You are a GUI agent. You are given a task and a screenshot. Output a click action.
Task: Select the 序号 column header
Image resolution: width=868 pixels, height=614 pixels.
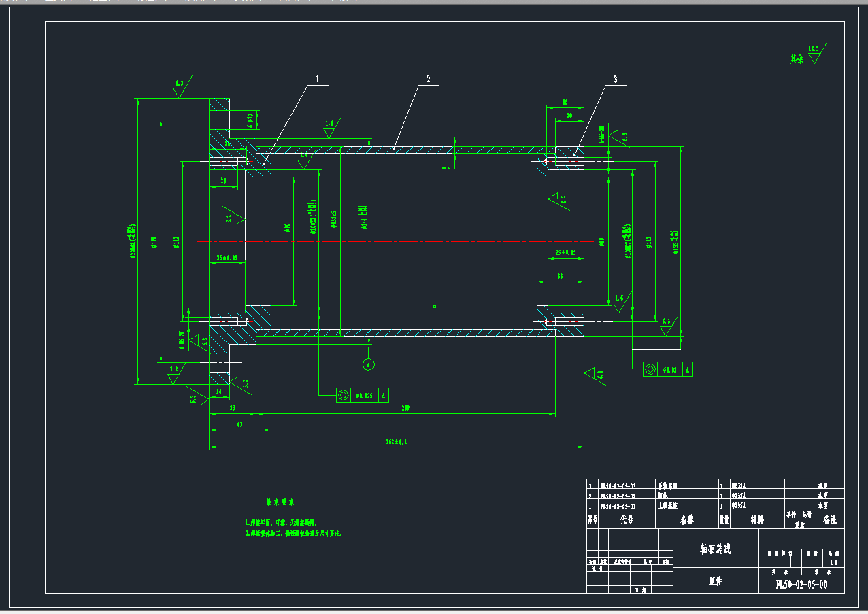pos(592,519)
